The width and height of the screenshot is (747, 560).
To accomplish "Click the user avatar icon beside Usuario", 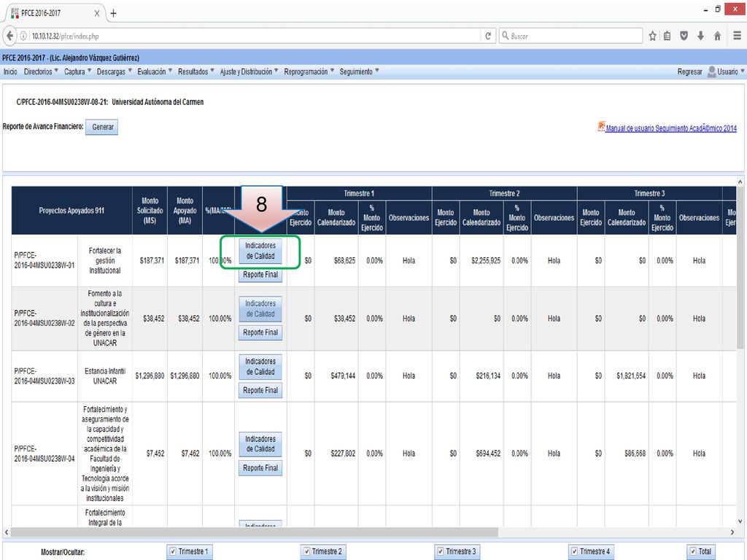I will tap(712, 71).
